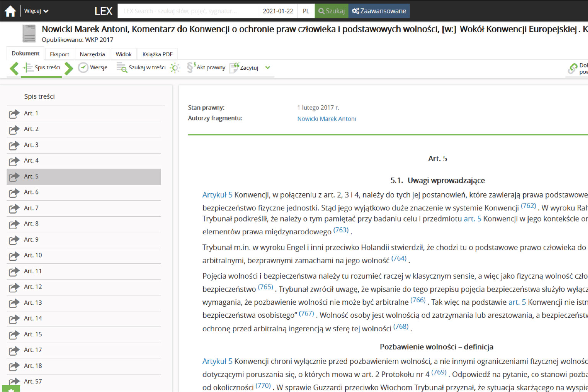Viewport: 588px width, 392px height.
Task: Click the next document green arrow
Action: coord(69,68)
